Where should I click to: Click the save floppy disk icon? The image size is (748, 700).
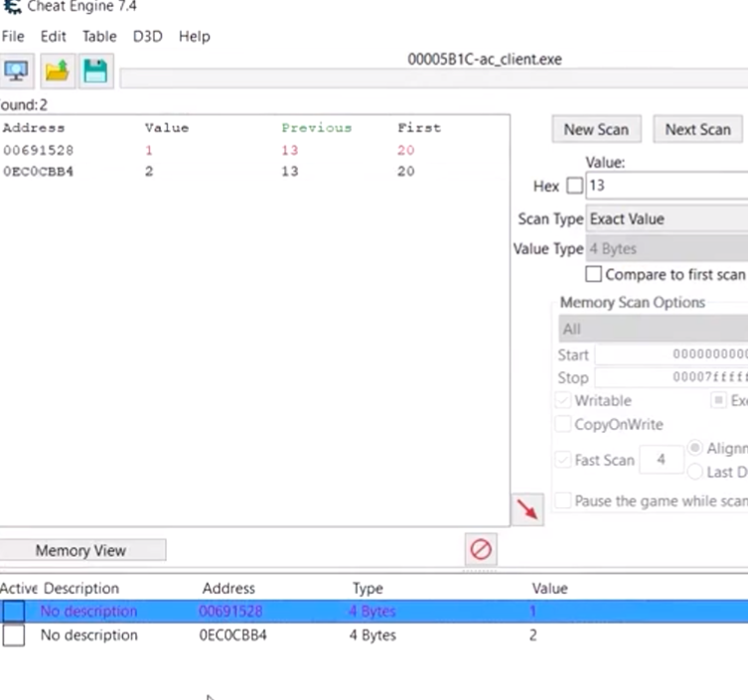95,71
